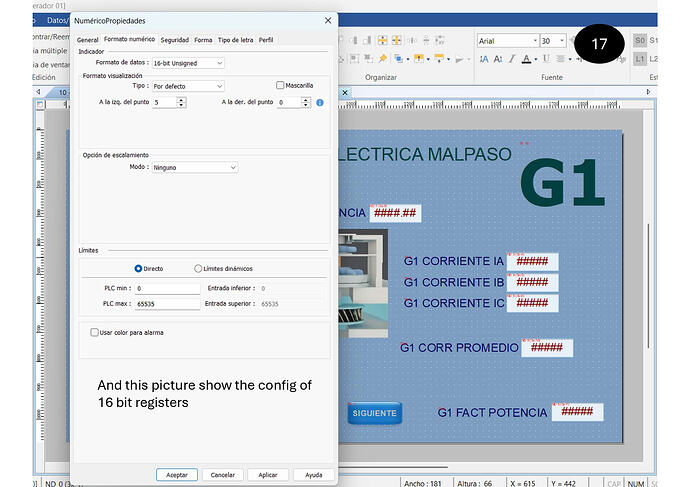This screenshot has width=690, height=487.
Task: Click the Aceptar button
Action: click(x=176, y=474)
